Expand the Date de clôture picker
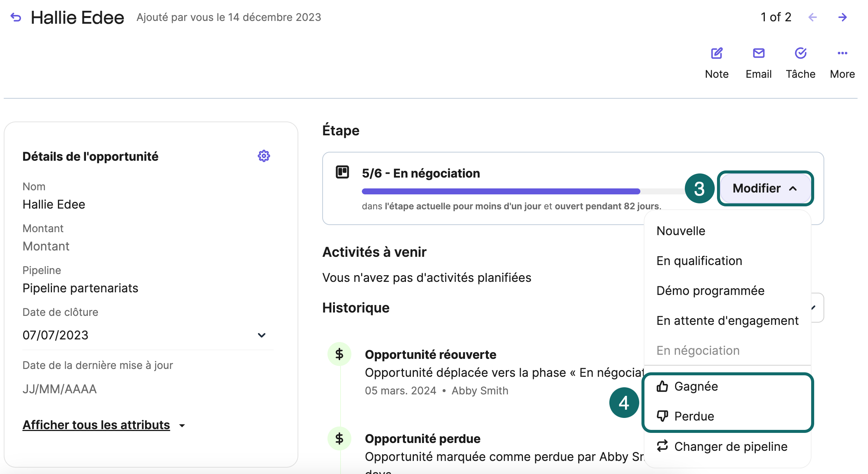Viewport: 868px width, 474px height. (261, 335)
